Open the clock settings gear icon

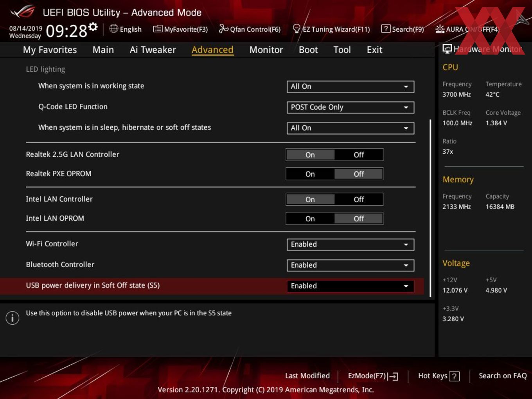93,27
